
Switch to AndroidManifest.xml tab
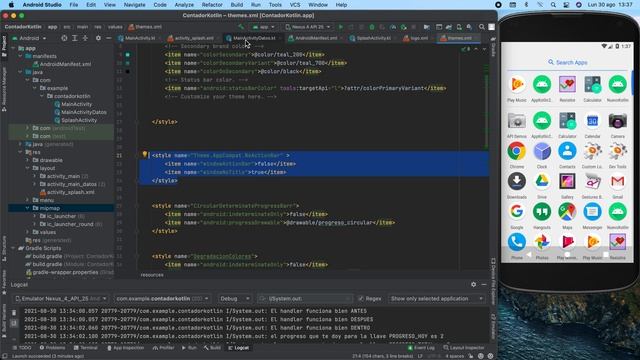pos(316,38)
